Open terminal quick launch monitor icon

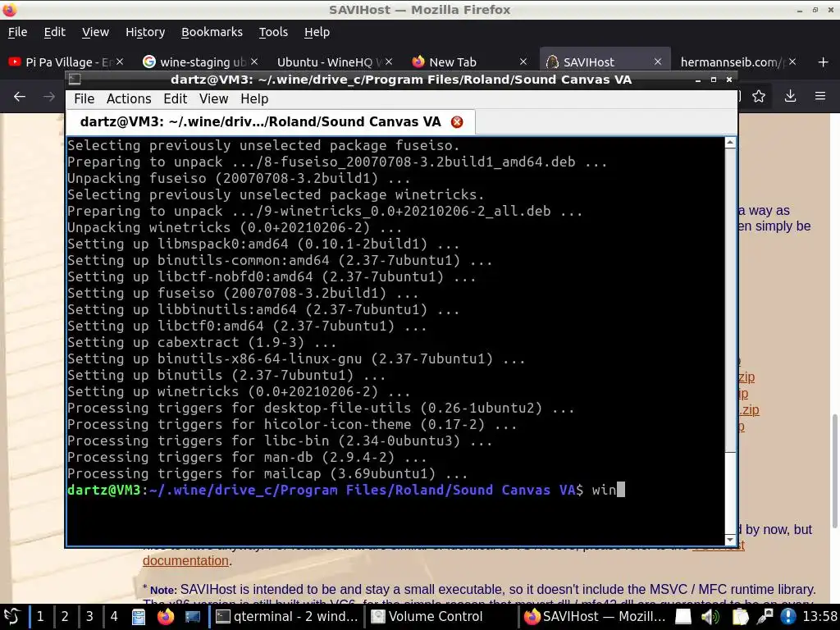(x=193, y=617)
